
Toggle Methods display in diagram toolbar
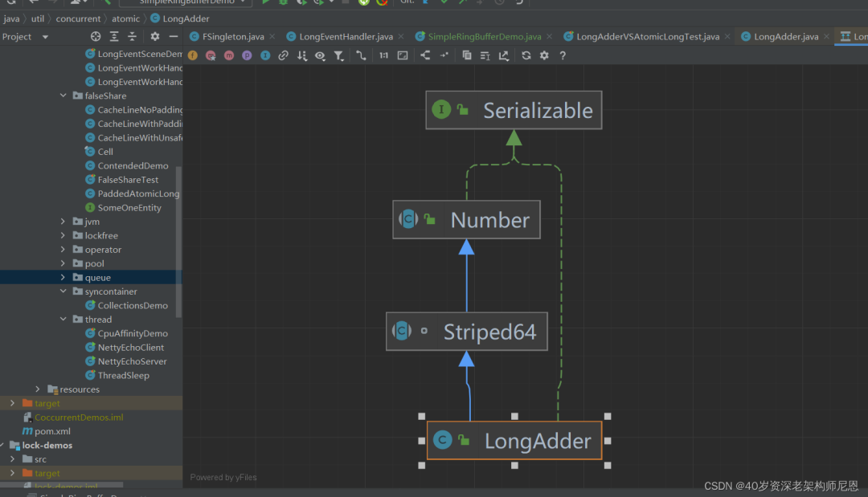228,55
